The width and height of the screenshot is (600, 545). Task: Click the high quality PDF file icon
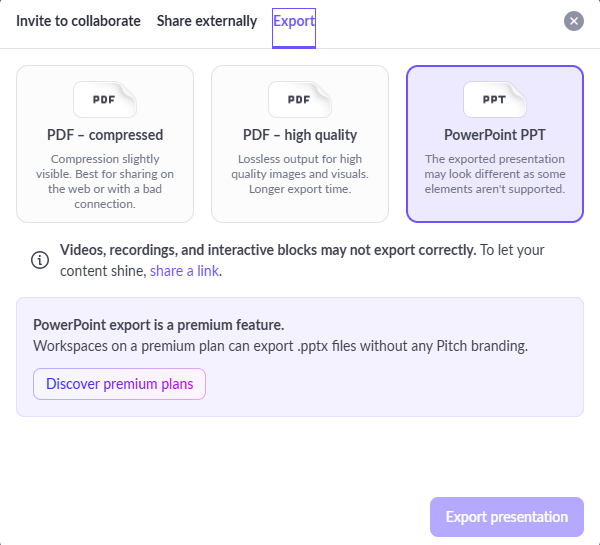299,100
